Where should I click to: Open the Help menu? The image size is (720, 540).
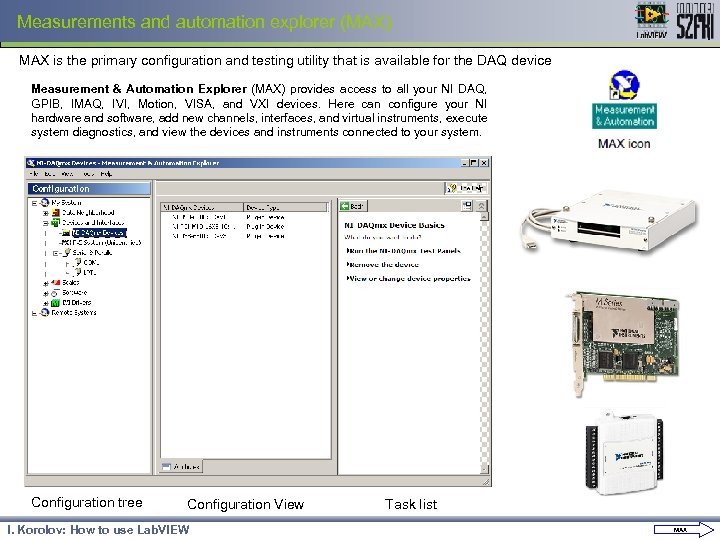click(106, 174)
